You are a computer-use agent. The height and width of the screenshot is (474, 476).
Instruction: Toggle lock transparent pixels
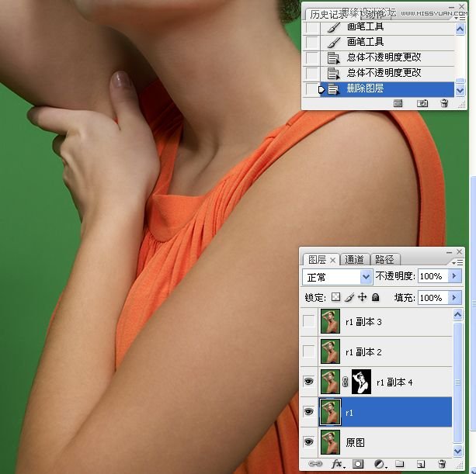click(335, 298)
